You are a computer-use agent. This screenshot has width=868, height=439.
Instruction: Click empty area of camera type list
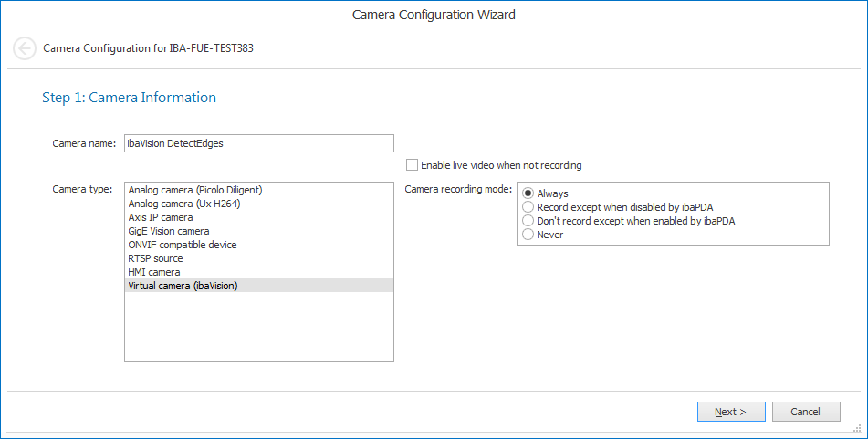[x=258, y=327]
